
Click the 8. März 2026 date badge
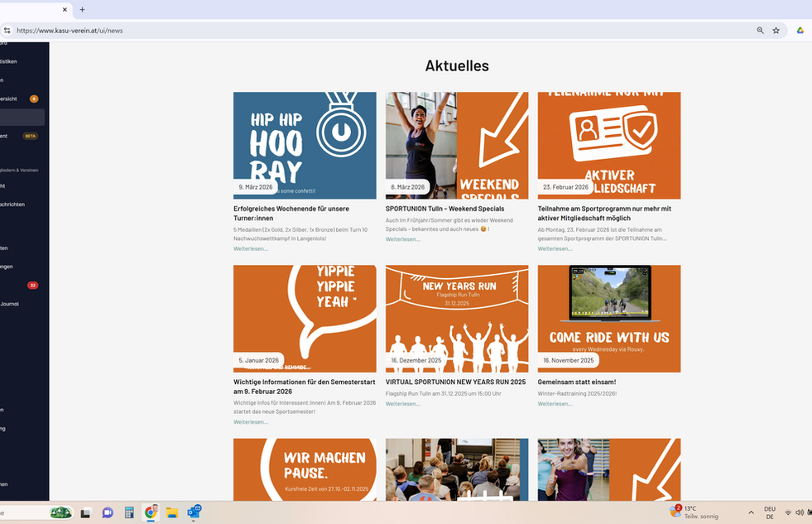pos(407,187)
